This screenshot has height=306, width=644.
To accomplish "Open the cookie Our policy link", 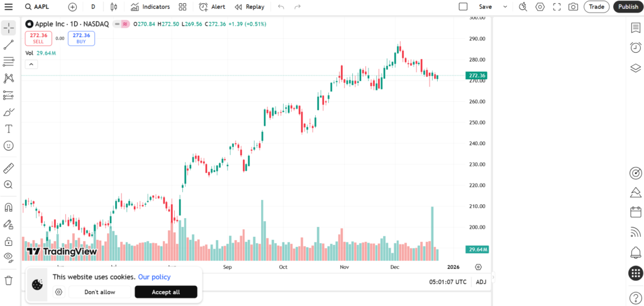I will point(154,277).
